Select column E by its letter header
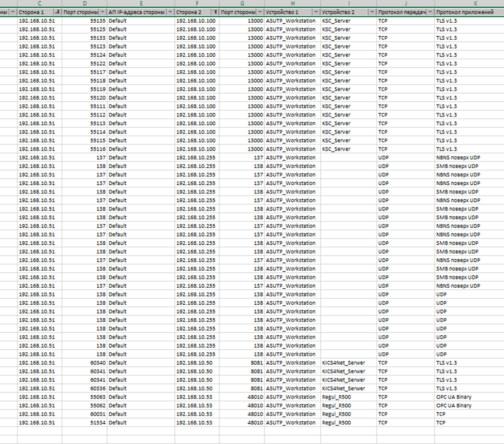Image resolution: width=504 pixels, height=444 pixels. point(140,4)
